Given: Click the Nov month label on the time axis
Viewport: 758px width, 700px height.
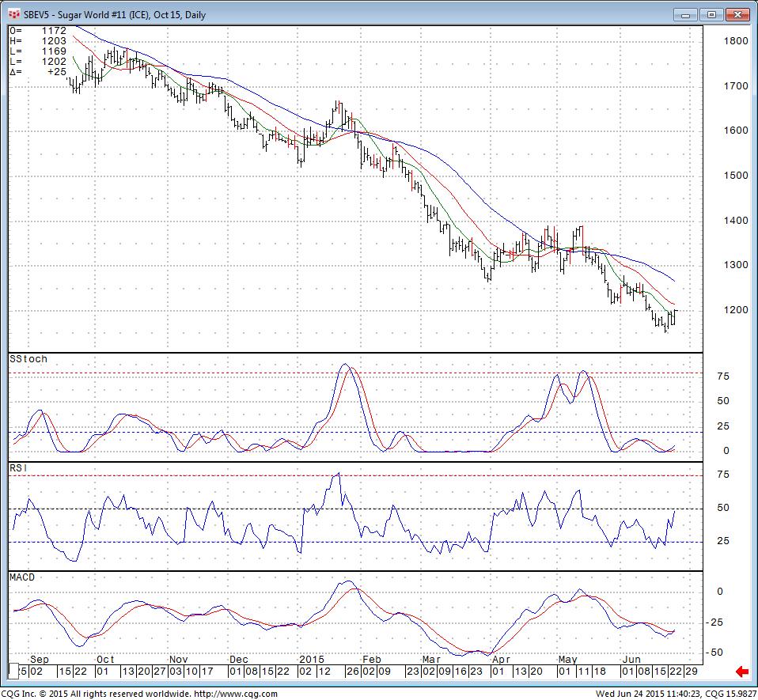Looking at the screenshot, I should [178, 660].
